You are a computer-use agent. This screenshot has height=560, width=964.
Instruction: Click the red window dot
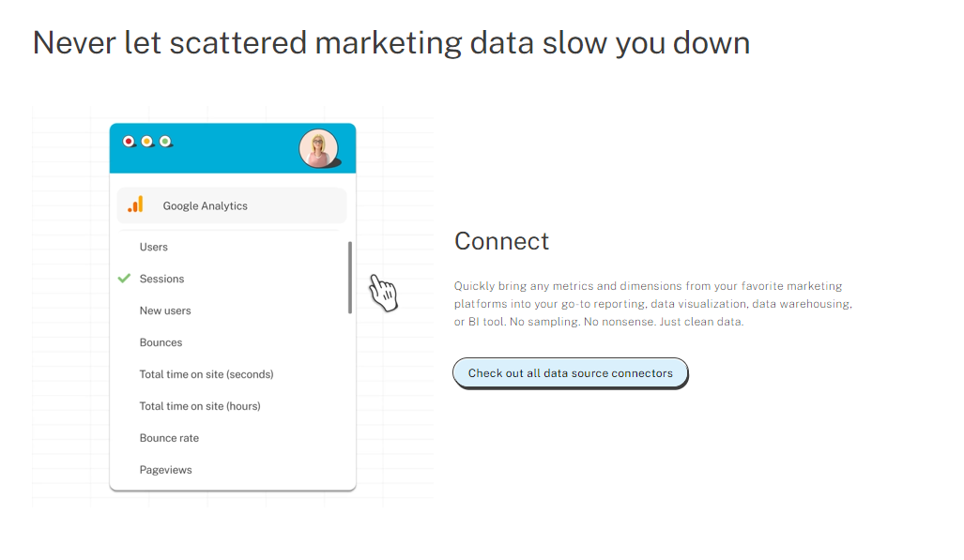(129, 142)
